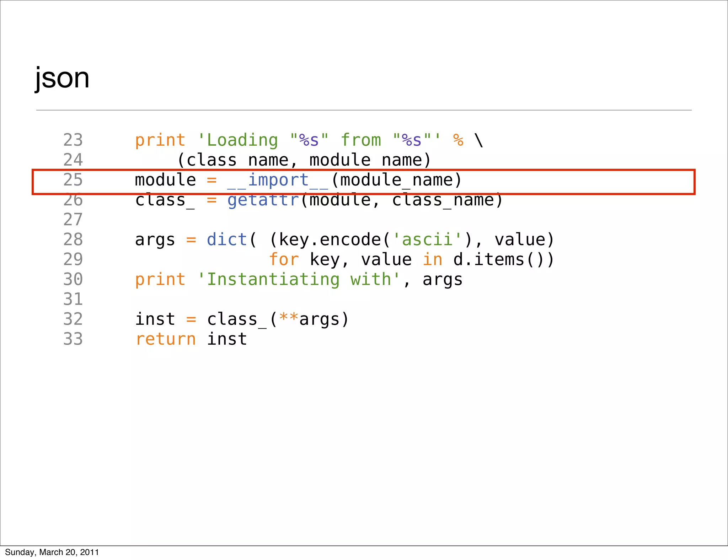Click line number 23

pos(73,140)
